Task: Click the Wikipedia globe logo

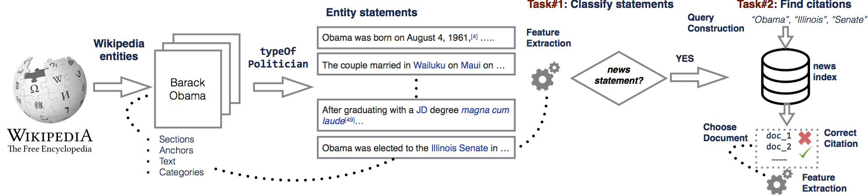Action: click(x=50, y=89)
